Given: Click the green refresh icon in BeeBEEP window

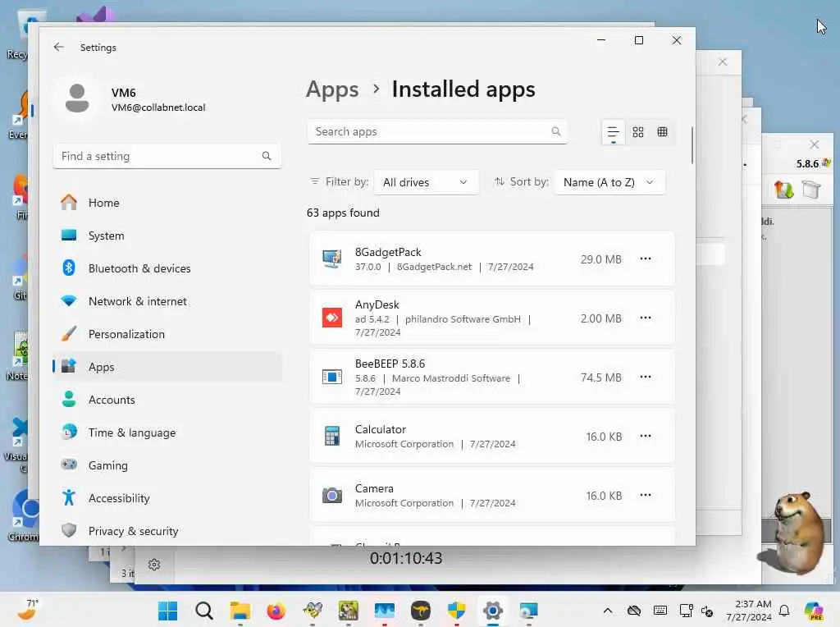Looking at the screenshot, I should [x=783, y=190].
